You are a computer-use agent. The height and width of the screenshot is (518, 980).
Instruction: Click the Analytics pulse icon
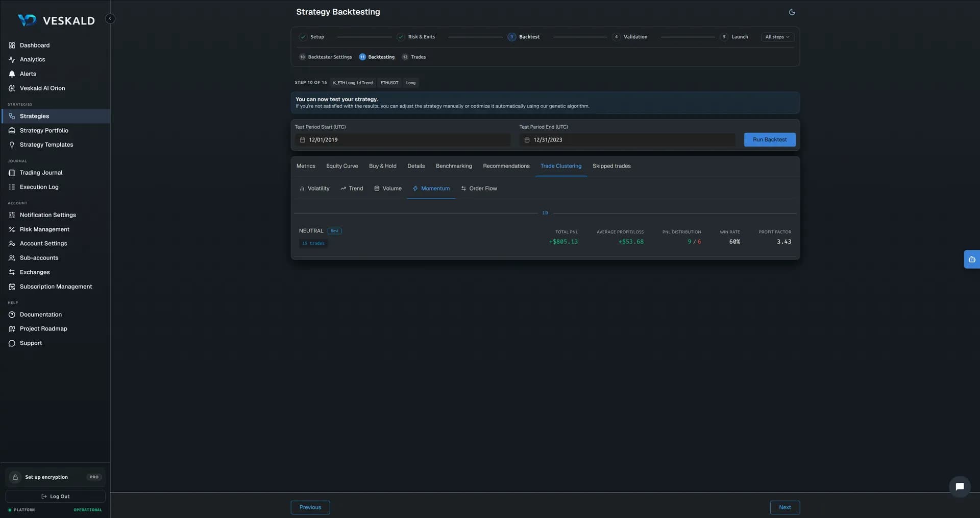tap(12, 60)
